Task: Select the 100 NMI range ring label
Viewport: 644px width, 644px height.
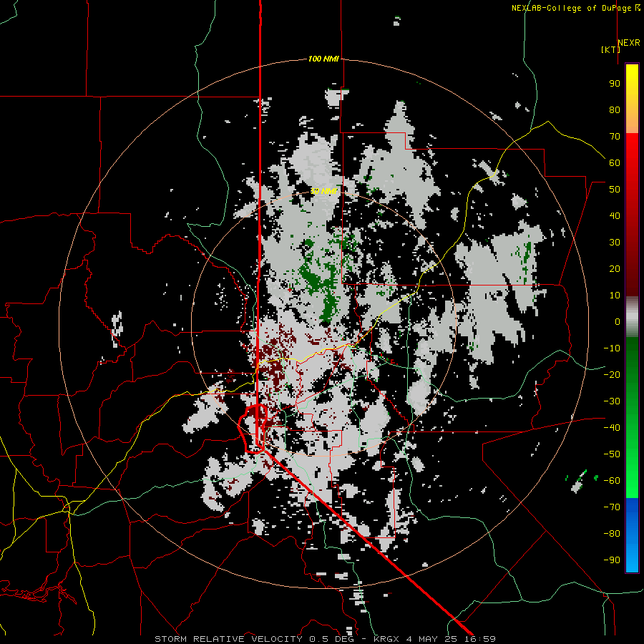Action: point(323,59)
